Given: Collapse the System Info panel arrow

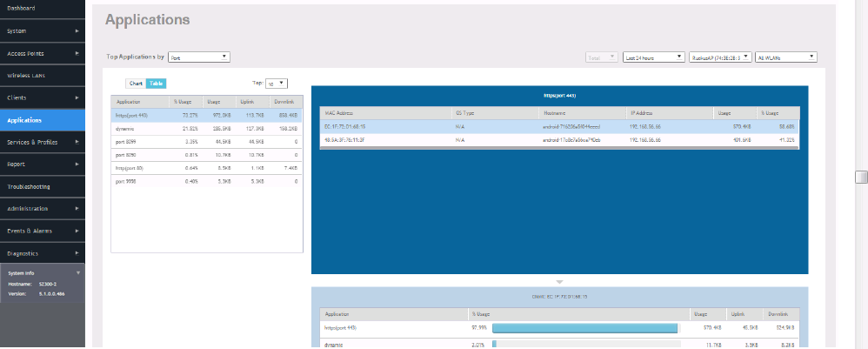Looking at the screenshot, I should [77, 272].
